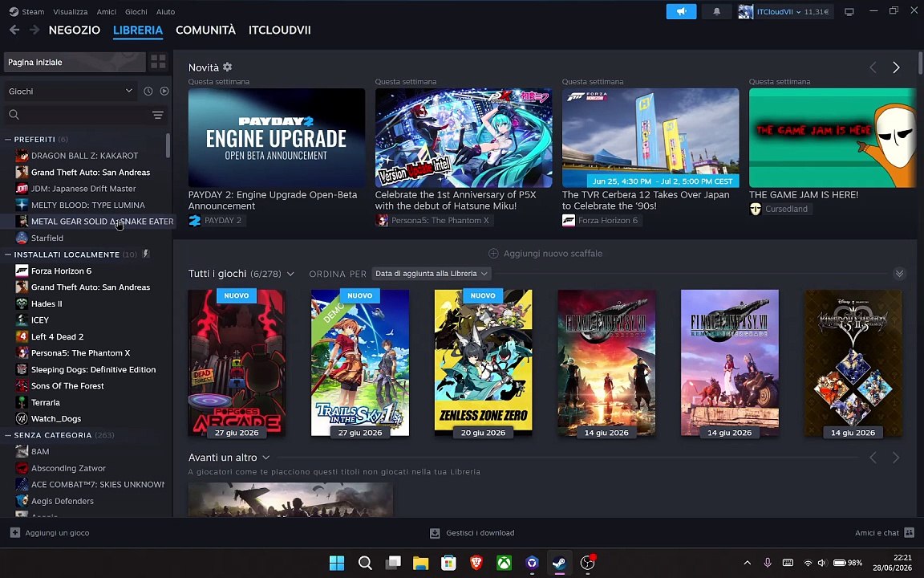Viewport: 924px width, 578px height.
Task: Open the Visualizza menu
Action: (70, 11)
